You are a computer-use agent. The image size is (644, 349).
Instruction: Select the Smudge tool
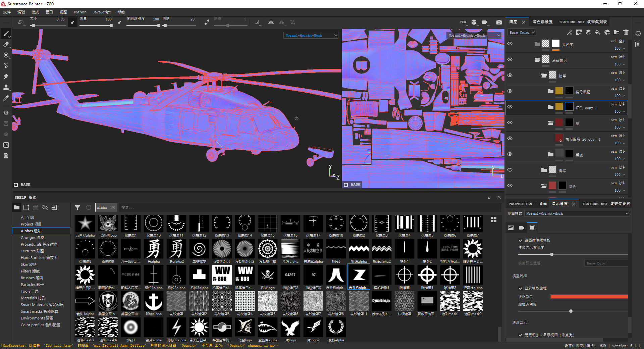coord(6,77)
